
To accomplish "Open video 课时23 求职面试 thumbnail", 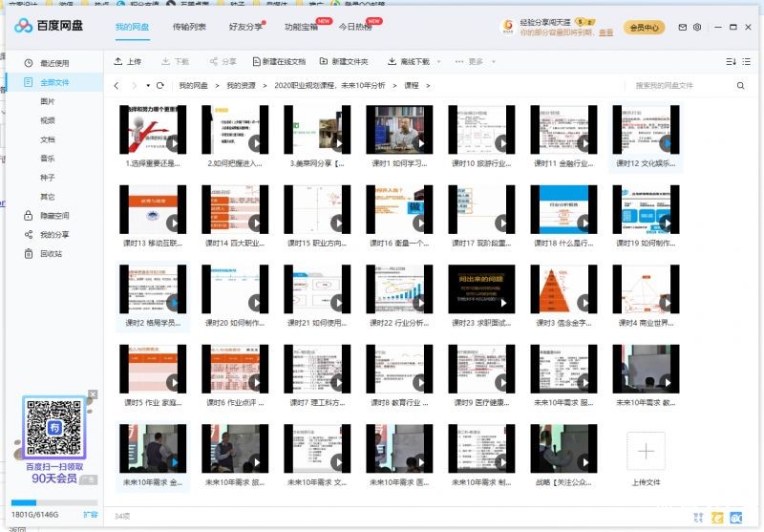I will tap(481, 289).
